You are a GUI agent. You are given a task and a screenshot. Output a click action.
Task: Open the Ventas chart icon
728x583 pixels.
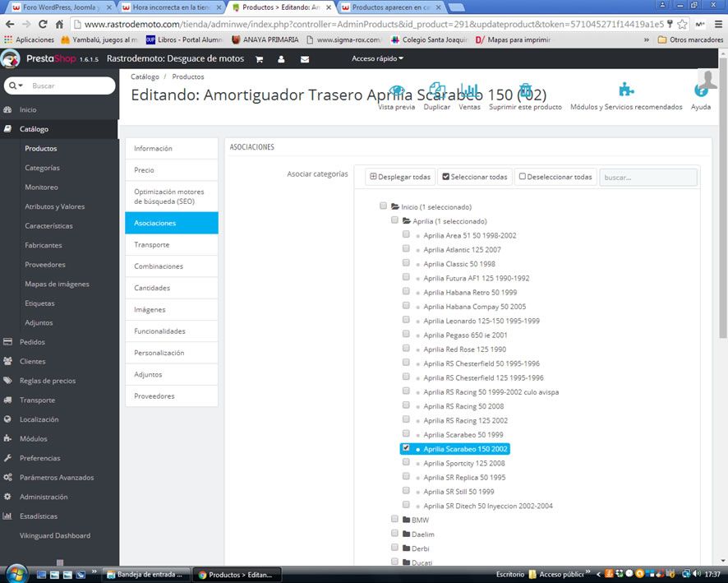469,90
